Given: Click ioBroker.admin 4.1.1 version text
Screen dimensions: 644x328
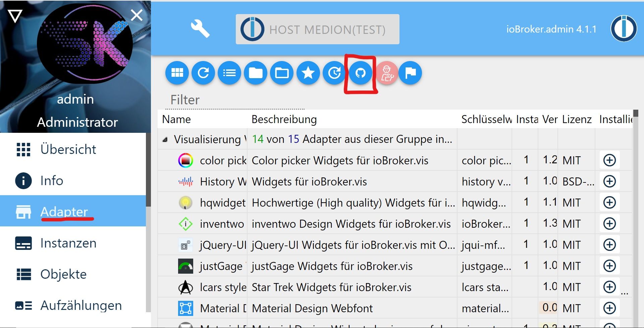Looking at the screenshot, I should click(x=551, y=29).
